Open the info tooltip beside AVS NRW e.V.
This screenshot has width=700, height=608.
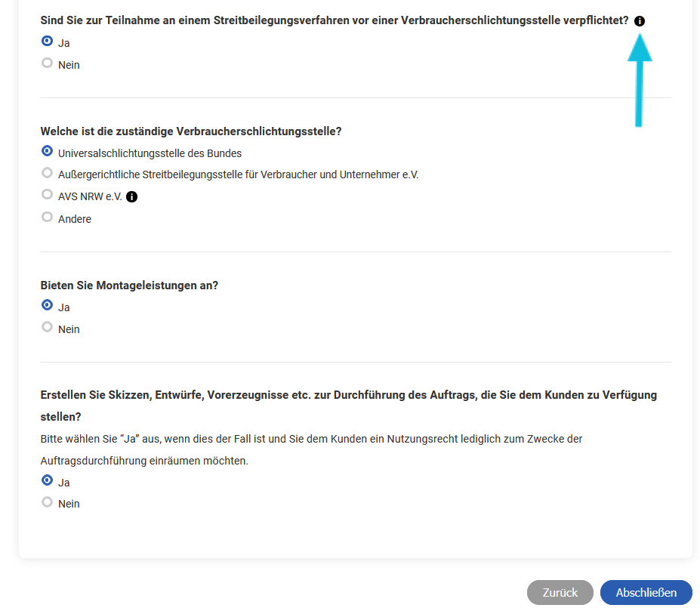[132, 196]
